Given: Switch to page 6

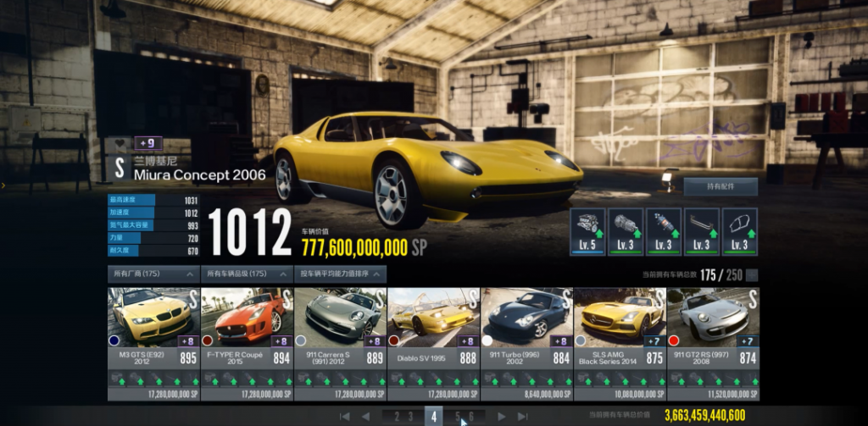Looking at the screenshot, I should [x=471, y=417].
